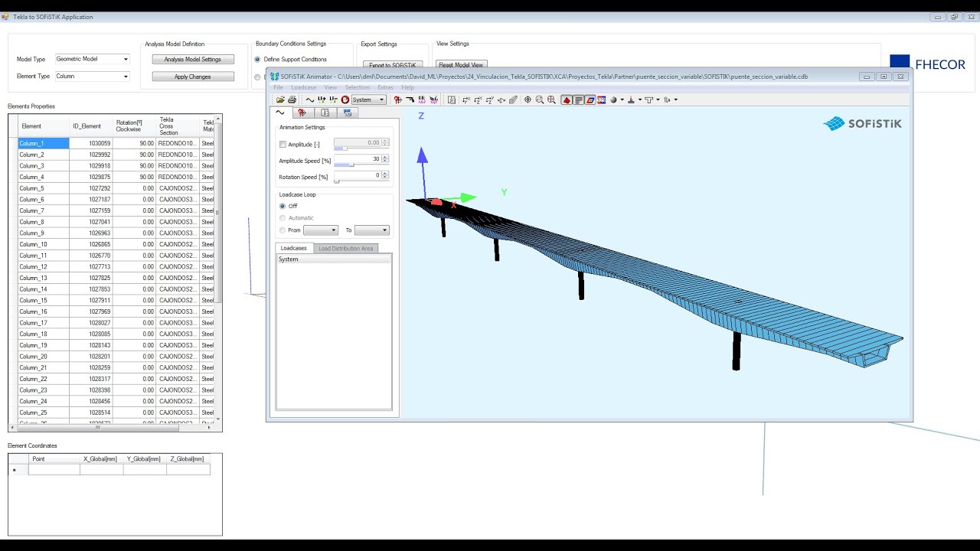
Task: Click the previous loadcase LF- icon
Action: [334, 99]
